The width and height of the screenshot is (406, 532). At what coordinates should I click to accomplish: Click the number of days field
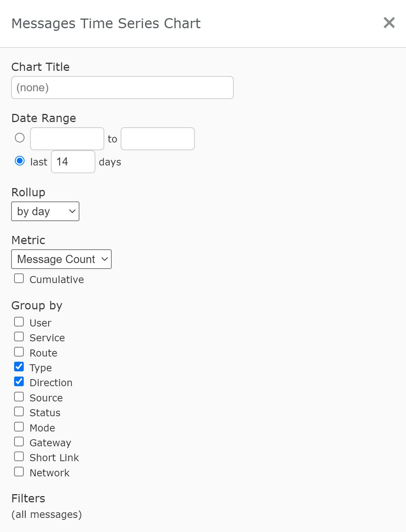73,162
